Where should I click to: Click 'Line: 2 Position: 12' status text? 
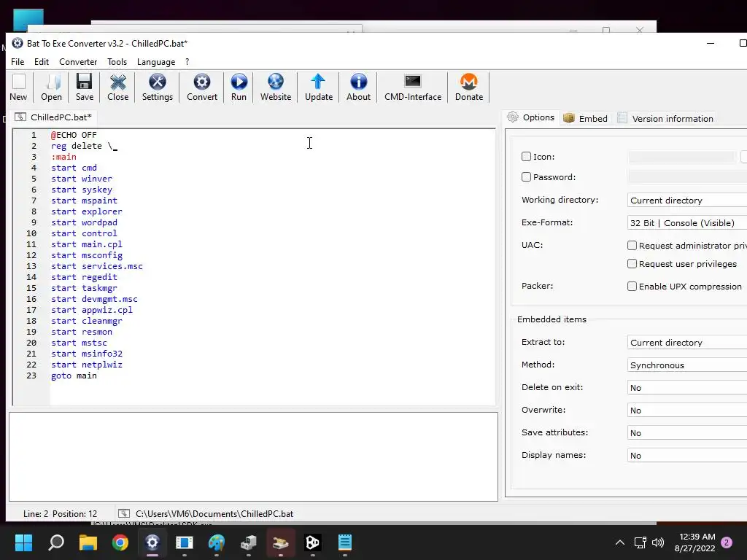[x=60, y=514]
